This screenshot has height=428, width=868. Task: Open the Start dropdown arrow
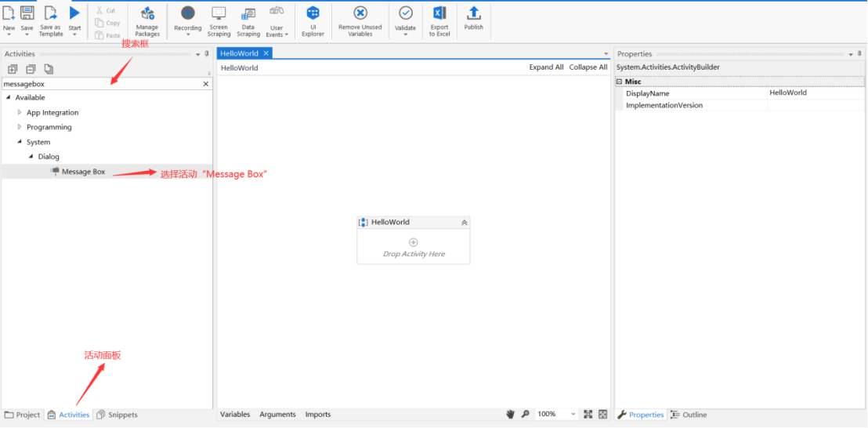point(74,34)
